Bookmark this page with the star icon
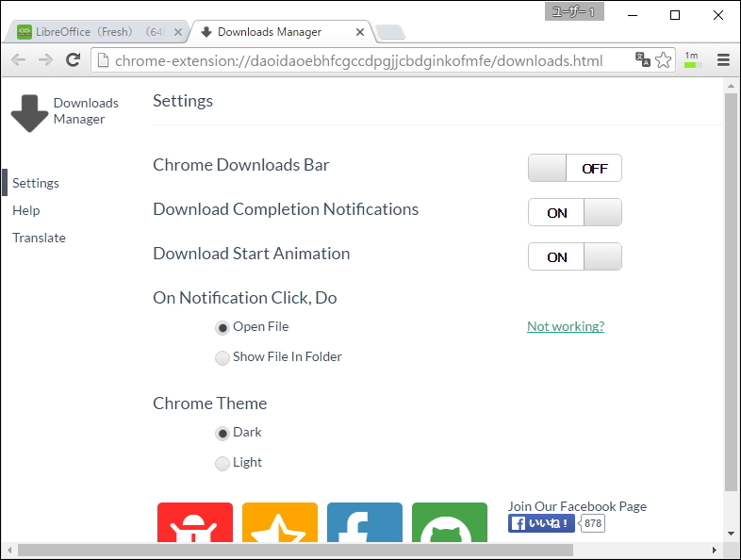 [x=664, y=60]
